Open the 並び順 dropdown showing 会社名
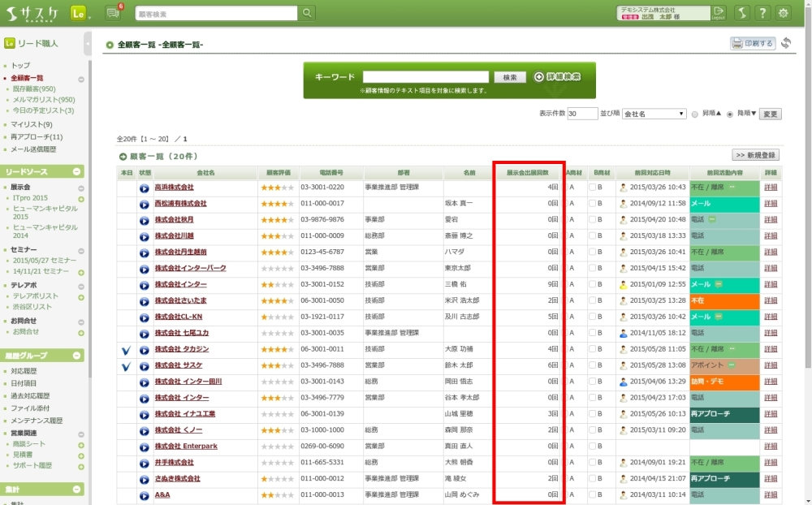The width and height of the screenshot is (812, 505). click(654, 114)
